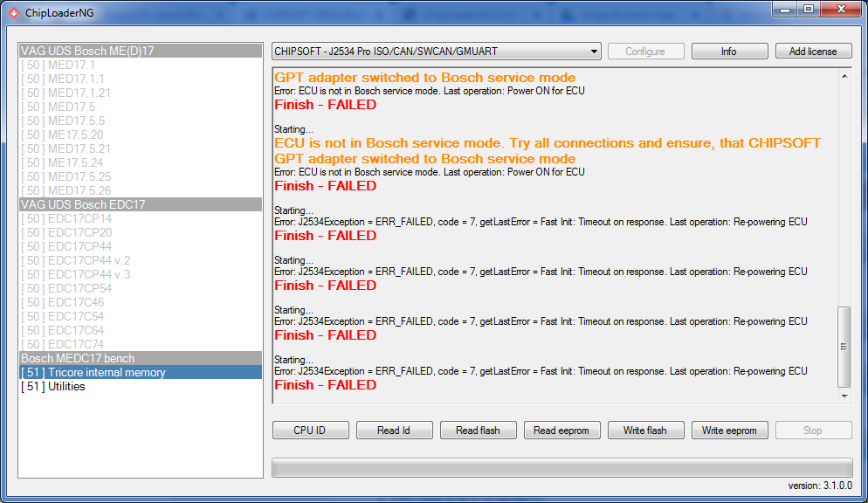Click the Info button
The image size is (868, 503).
click(x=729, y=52)
